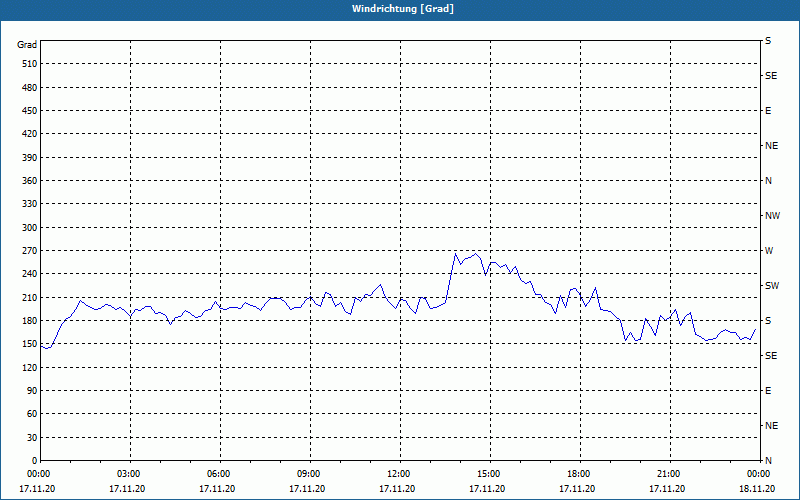The width and height of the screenshot is (800, 500).
Task: Select the 06:00 time label
Action: pos(220,474)
